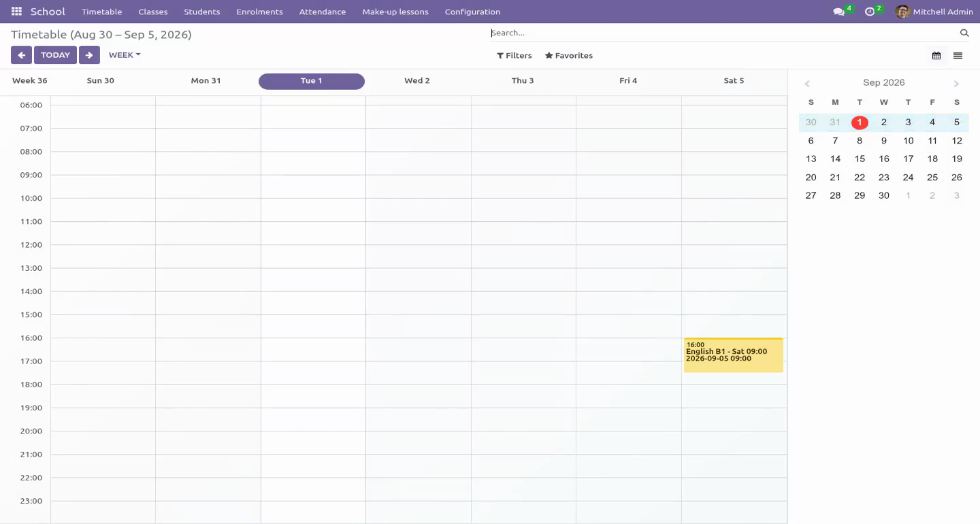Open the Make-up lessons menu
Screen dimensions: 980x524
(x=395, y=12)
